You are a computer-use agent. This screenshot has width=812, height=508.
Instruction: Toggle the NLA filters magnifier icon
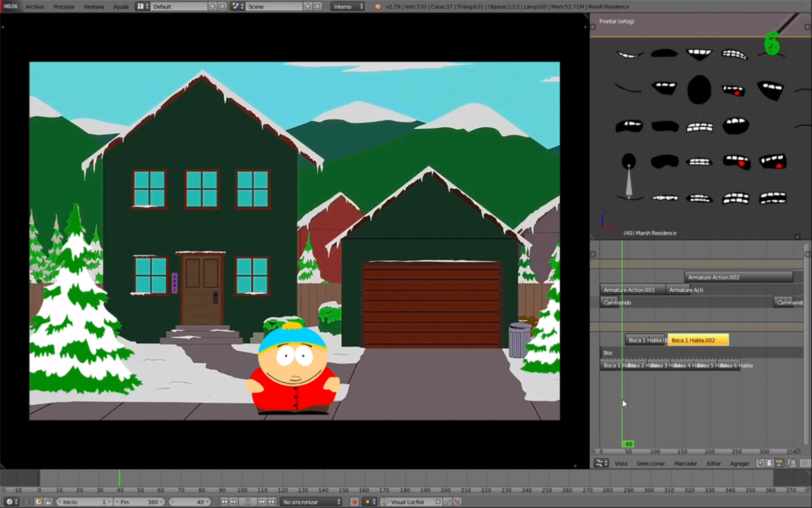click(792, 463)
